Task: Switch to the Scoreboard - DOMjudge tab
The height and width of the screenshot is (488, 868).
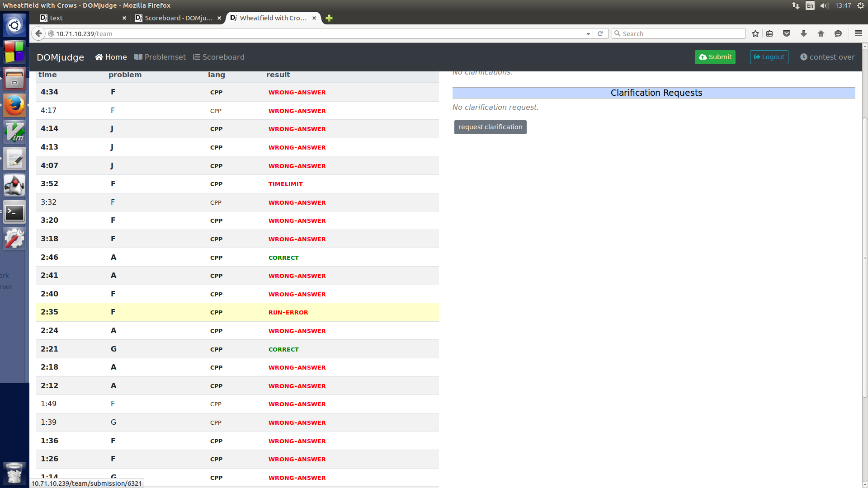Action: coord(178,18)
